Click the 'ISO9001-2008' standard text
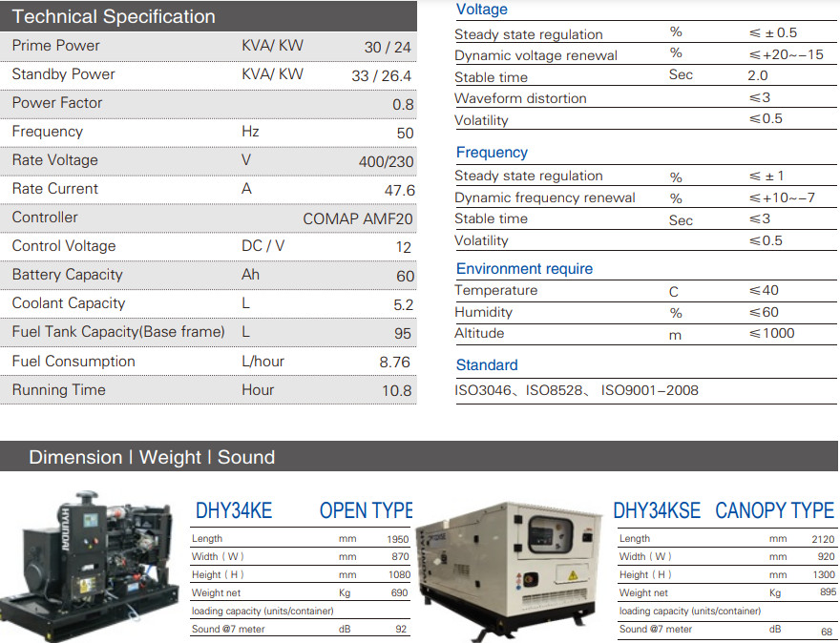This screenshot has height=643, width=840. (x=649, y=390)
